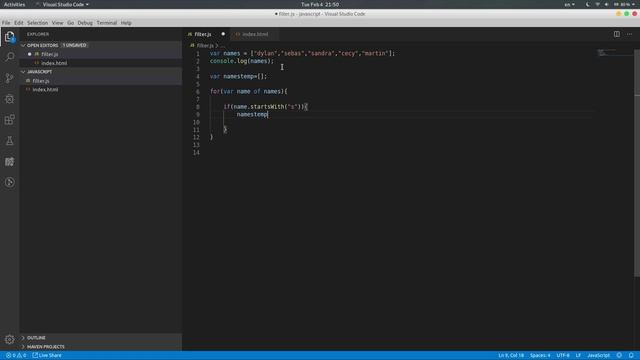Click the code minimap preview
The image size is (640, 360).
coord(607,53)
